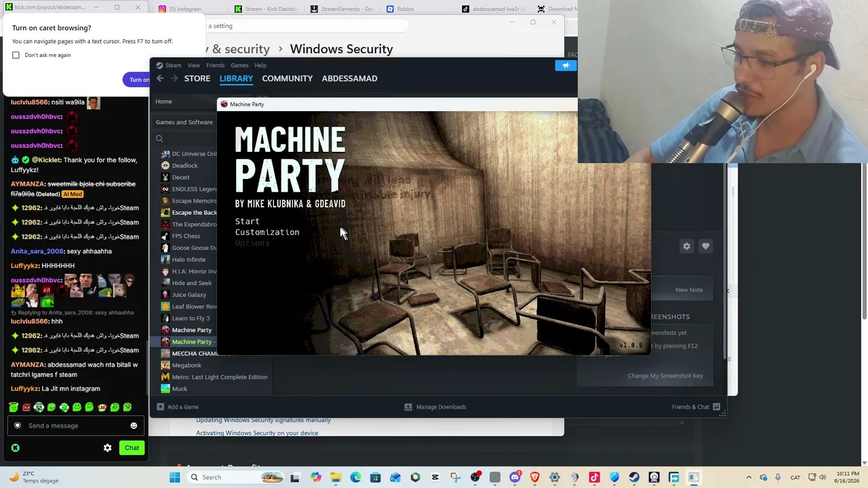This screenshot has height=488, width=868.
Task: Open TikTok from the taskbar
Action: click(x=594, y=477)
